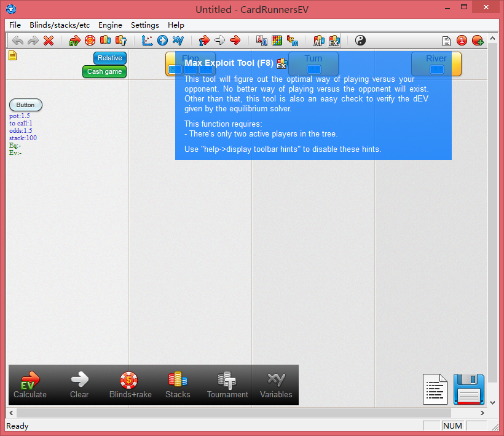Click the AI chip stack toolbar icon
The height and width of the screenshot is (436, 504).
click(319, 41)
